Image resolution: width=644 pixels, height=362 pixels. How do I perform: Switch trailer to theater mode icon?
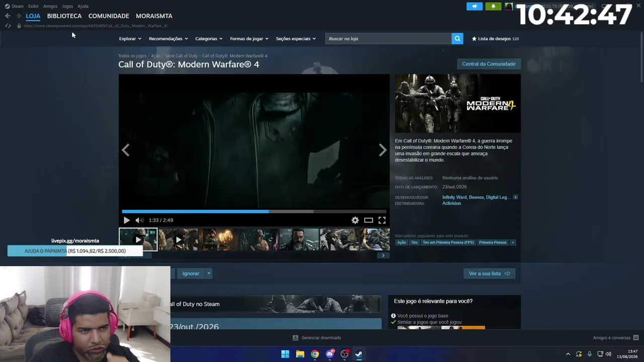coord(369,220)
